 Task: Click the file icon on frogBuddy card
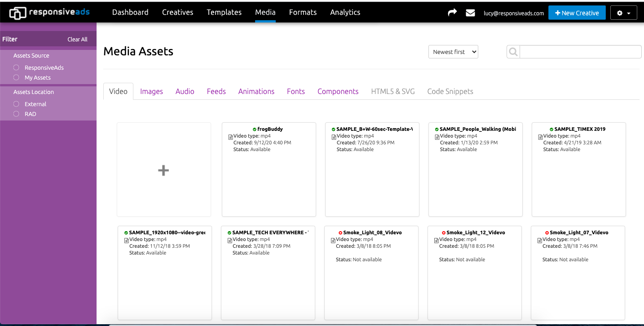pos(231,137)
